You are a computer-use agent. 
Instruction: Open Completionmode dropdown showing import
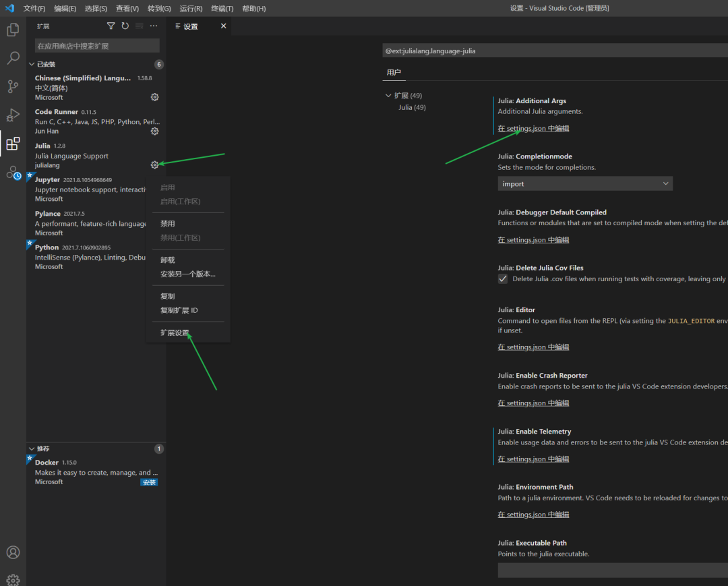[x=585, y=183]
